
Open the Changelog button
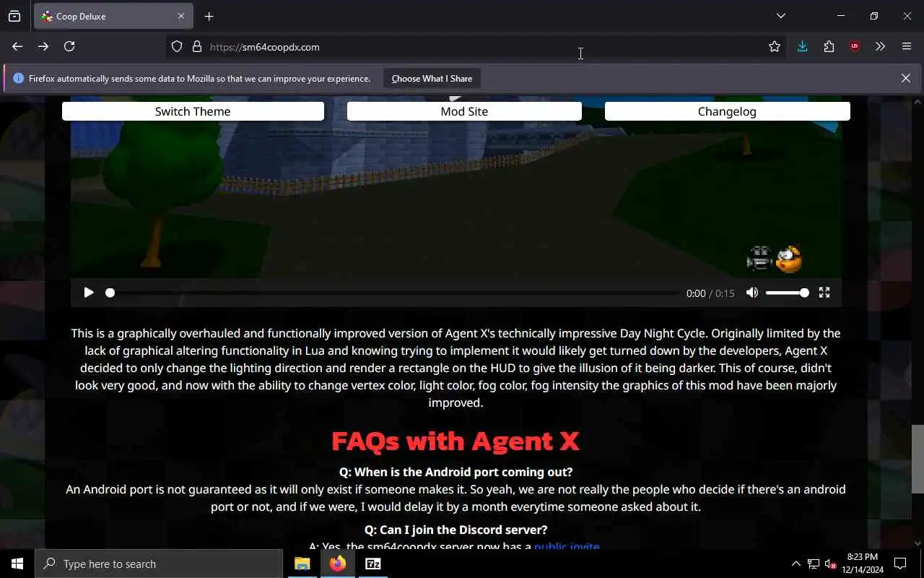tap(727, 111)
